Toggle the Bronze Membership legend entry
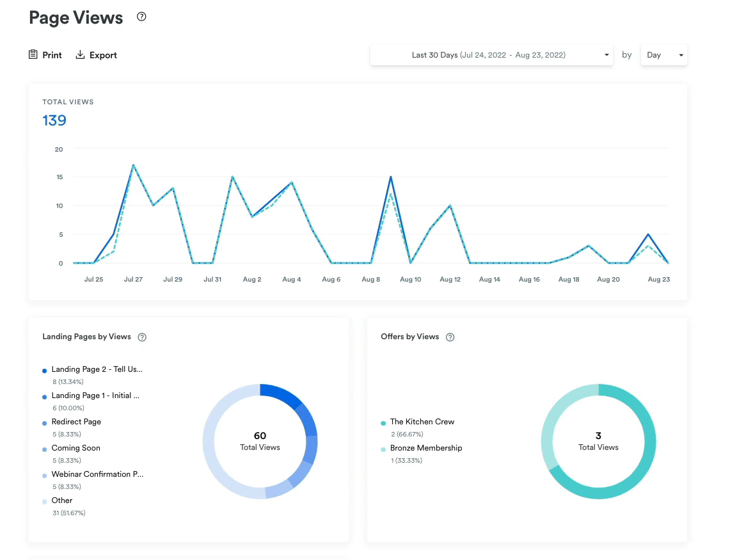Image resolution: width=730 pixels, height=560 pixels. [x=426, y=448]
